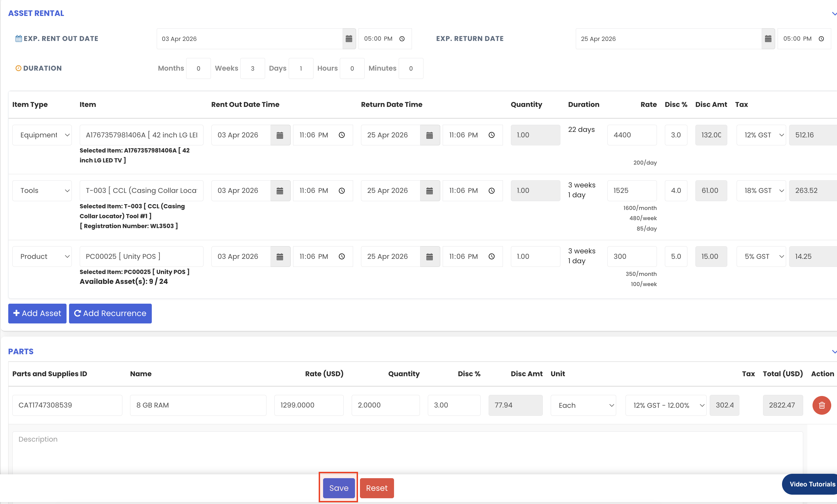This screenshot has height=504, width=837.
Task: Open Product row rent out date calendar
Action: (x=280, y=257)
